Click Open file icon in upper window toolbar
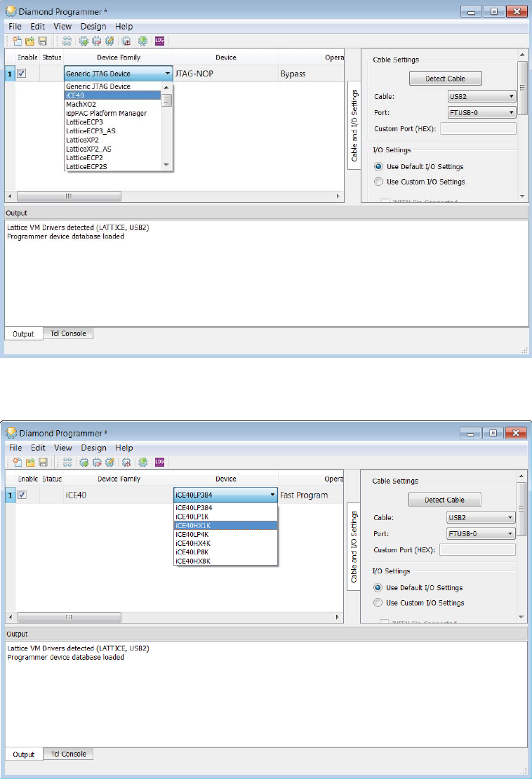 (29, 41)
